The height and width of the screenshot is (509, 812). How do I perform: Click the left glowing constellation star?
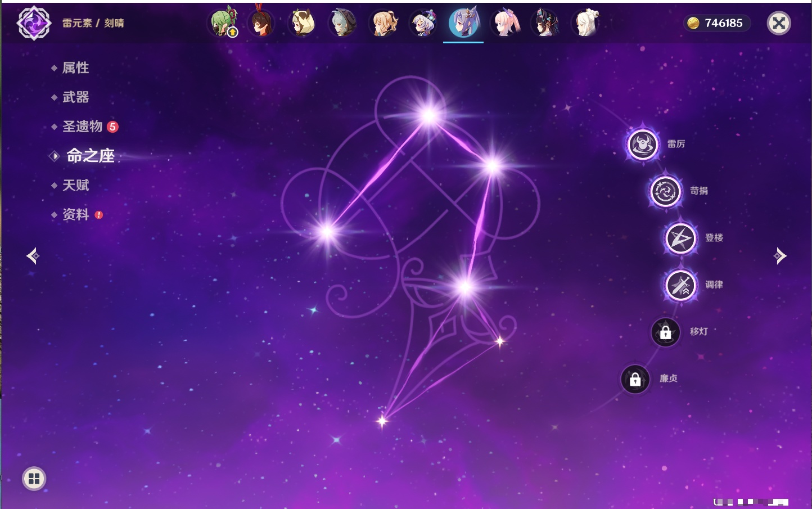tap(327, 231)
